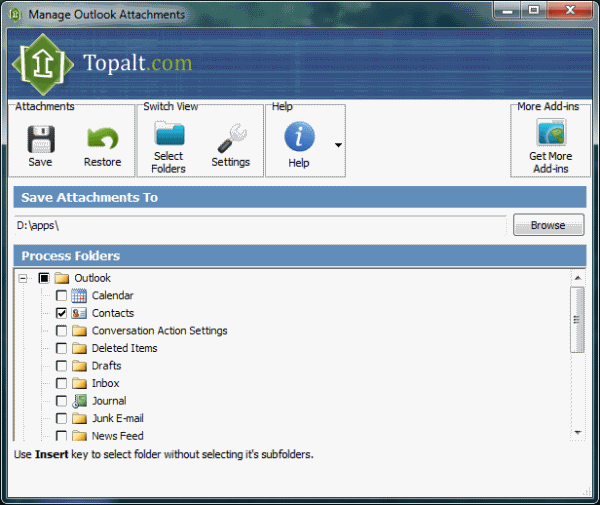Image resolution: width=600 pixels, height=505 pixels.
Task: Check the Calendar folder checkbox
Action: coord(61,296)
